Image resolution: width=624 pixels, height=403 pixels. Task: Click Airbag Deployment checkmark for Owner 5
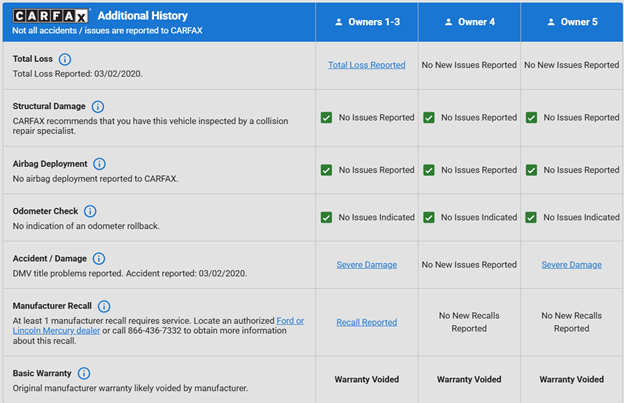(531, 170)
